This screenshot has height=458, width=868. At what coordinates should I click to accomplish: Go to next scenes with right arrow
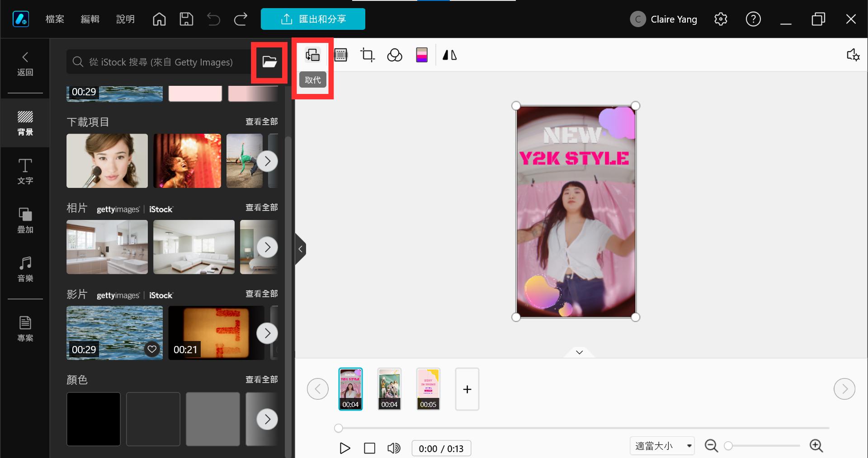(x=844, y=389)
